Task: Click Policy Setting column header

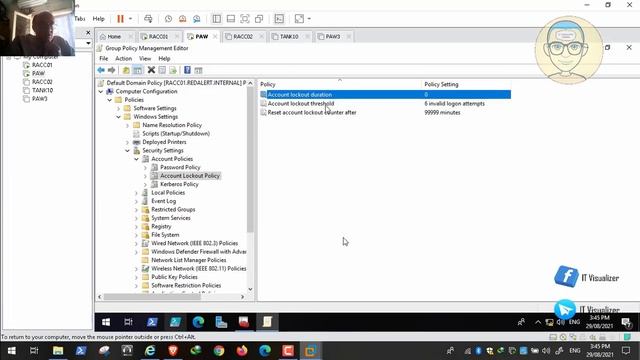Action: coord(441,84)
